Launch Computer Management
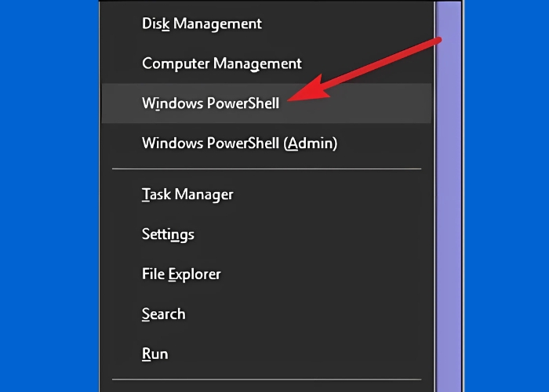549x392 pixels. point(221,64)
